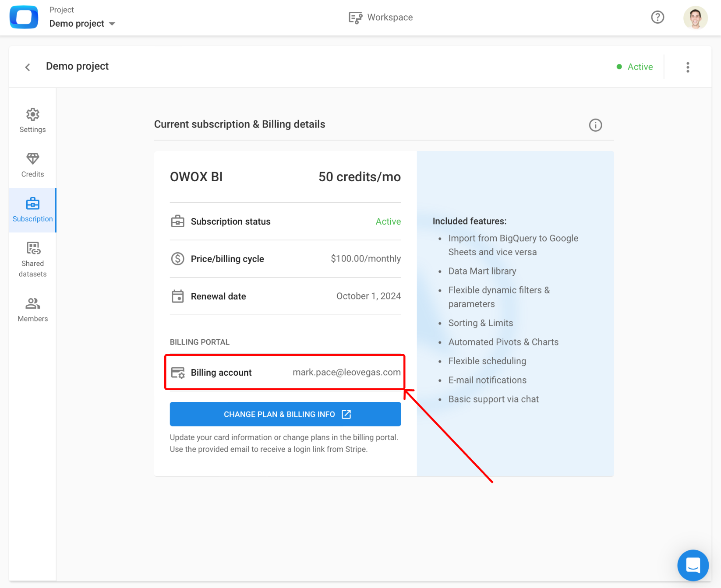The image size is (721, 588).
Task: Click the 'Demo project' page title
Action: click(78, 66)
